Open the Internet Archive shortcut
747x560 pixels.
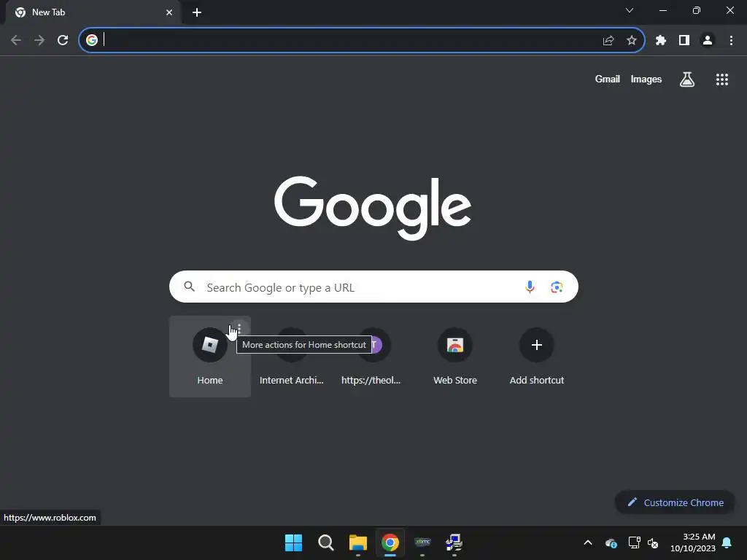[291, 356]
